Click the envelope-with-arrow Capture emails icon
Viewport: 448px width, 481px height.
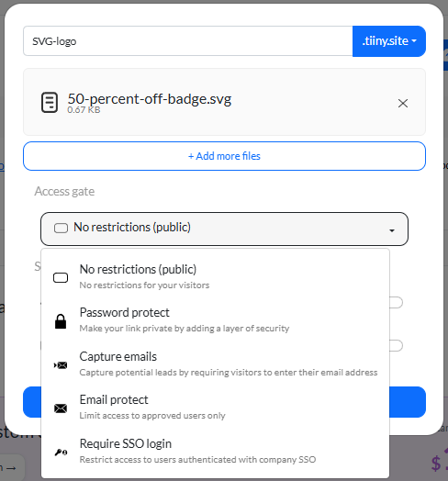(x=61, y=365)
